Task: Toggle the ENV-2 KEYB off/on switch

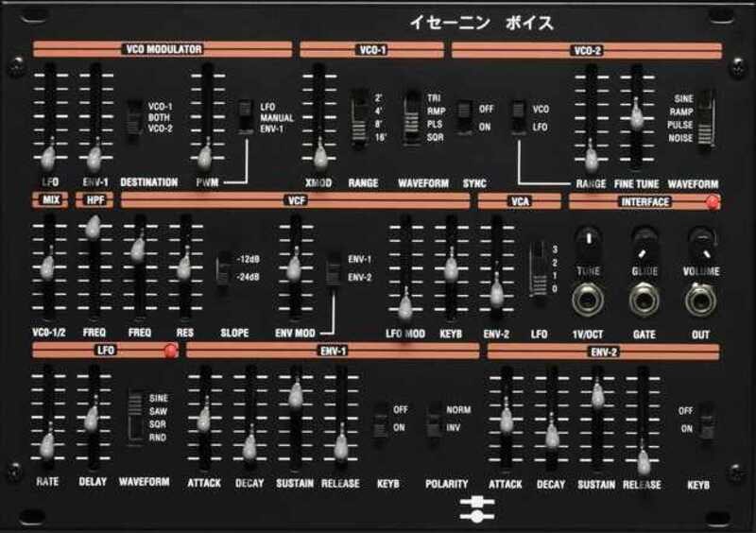Action: 706,420
